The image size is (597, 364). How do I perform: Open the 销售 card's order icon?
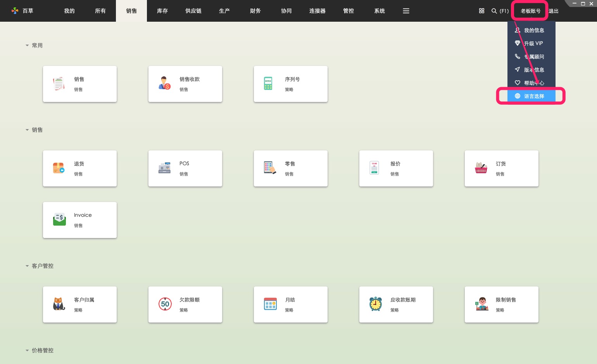pyautogui.click(x=59, y=84)
